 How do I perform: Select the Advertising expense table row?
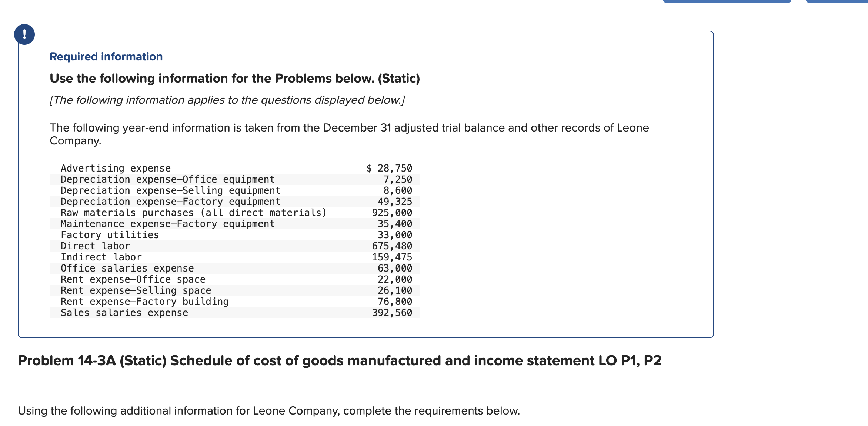pos(116,168)
